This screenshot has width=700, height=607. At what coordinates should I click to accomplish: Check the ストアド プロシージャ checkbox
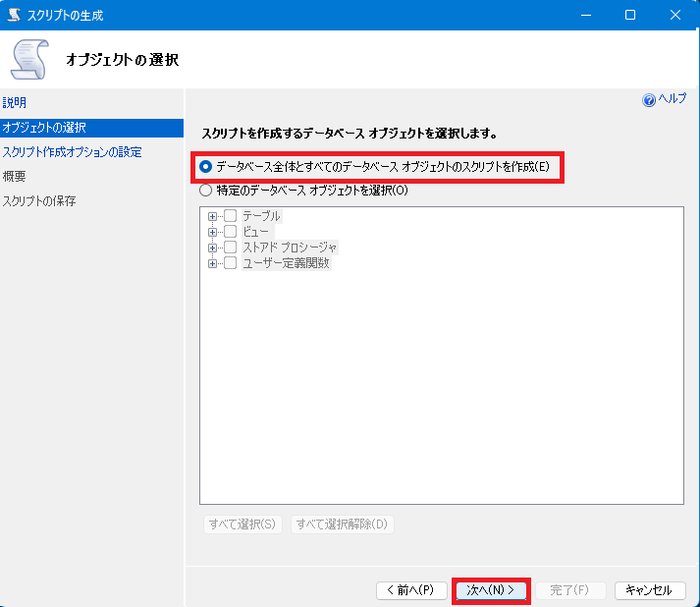point(231,247)
